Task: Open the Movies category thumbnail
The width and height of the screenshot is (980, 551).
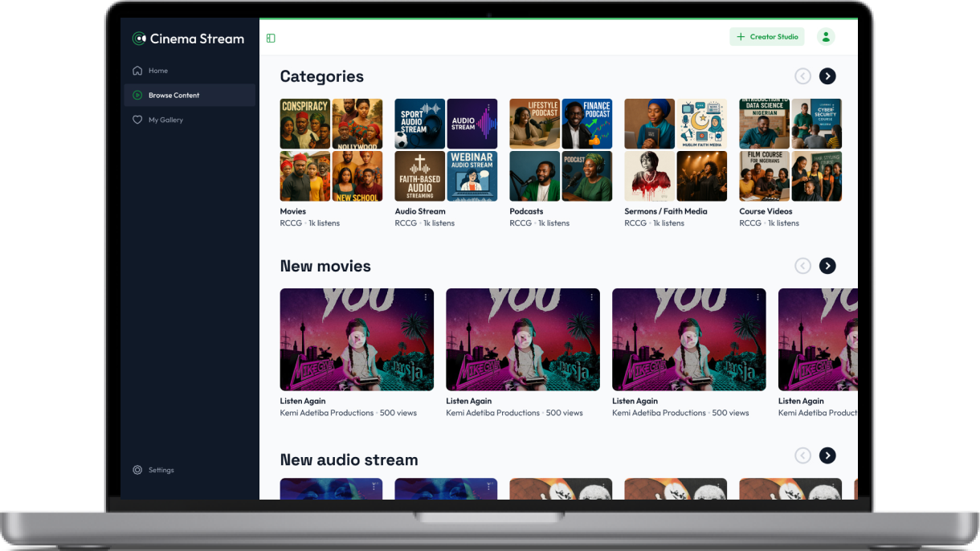Action: 331,149
